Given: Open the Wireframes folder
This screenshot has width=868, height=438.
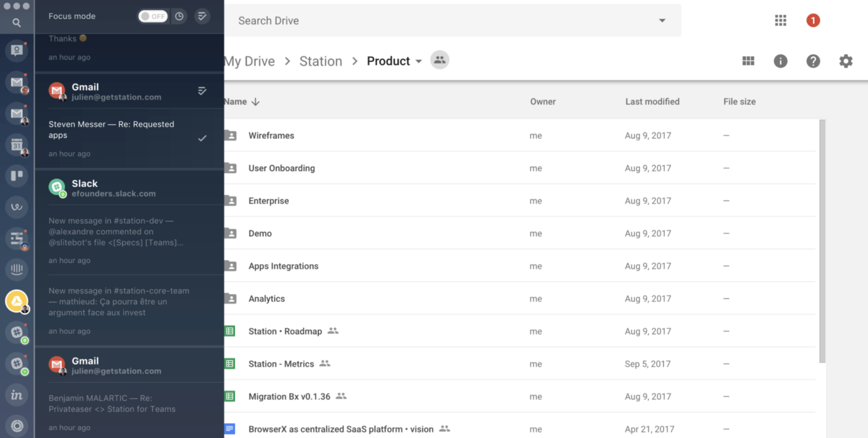Looking at the screenshot, I should click(271, 136).
